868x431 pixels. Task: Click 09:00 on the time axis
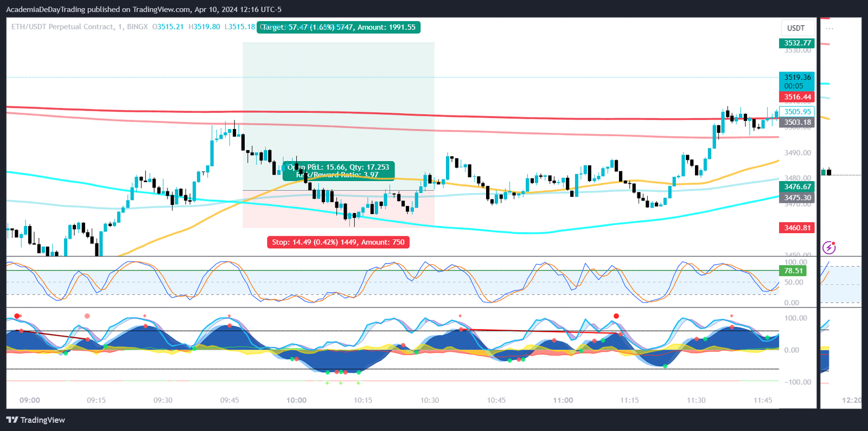pyautogui.click(x=30, y=400)
